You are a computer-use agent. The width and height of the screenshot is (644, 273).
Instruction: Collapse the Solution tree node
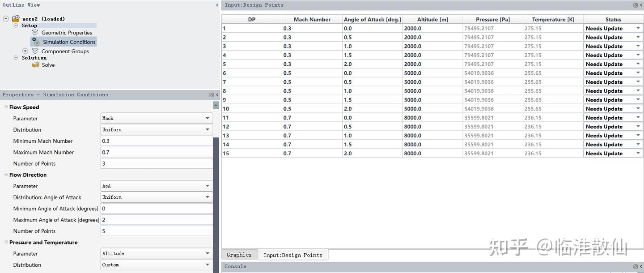[16, 58]
